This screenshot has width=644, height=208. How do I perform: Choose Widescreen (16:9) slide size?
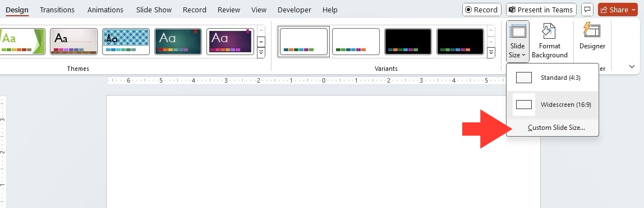click(553, 105)
